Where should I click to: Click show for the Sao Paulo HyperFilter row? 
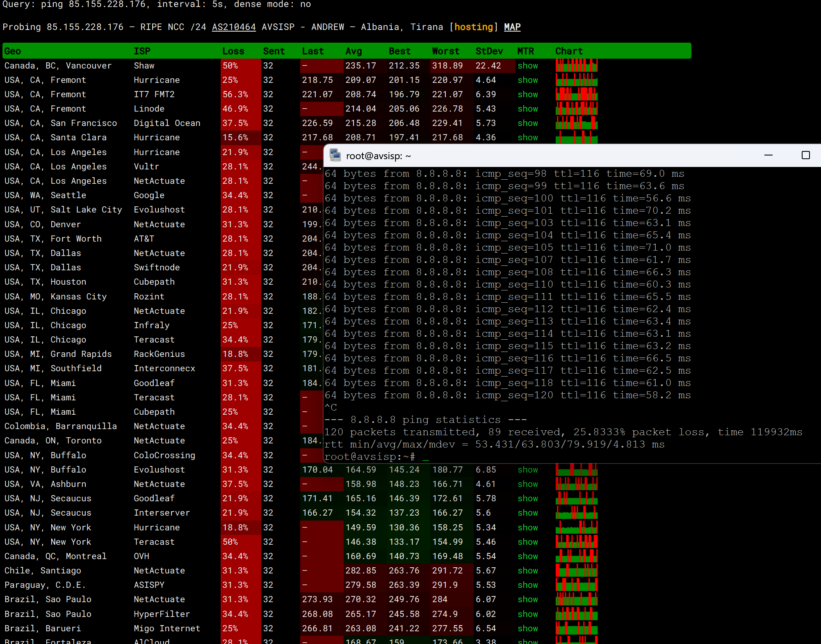click(528, 614)
